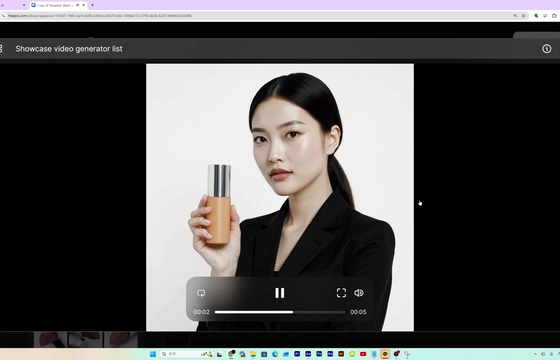Open Chrome from the taskbar
This screenshot has width=560, height=360.
(x=231, y=354)
